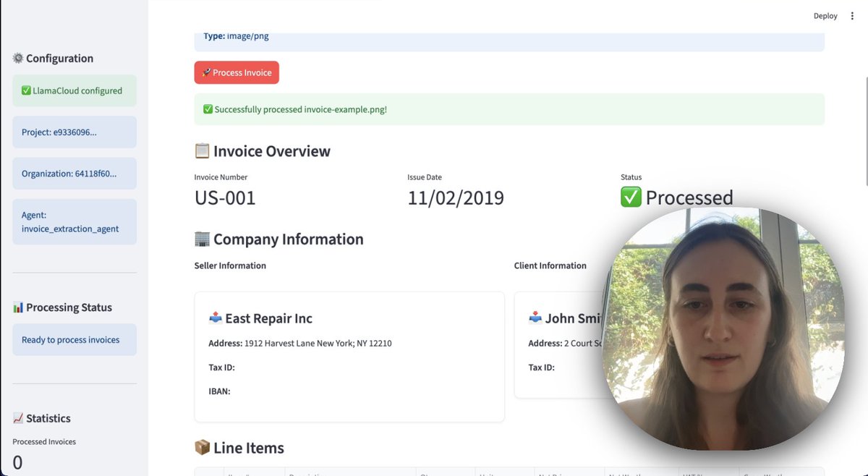Click the package icon beside Line Items
Viewport: 868px width, 476px height.
click(203, 448)
